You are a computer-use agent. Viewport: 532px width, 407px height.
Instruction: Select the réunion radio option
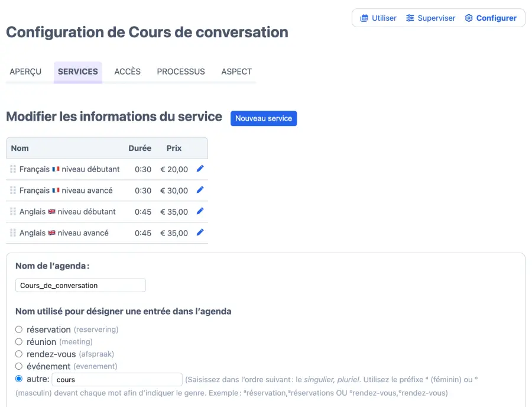pos(19,342)
